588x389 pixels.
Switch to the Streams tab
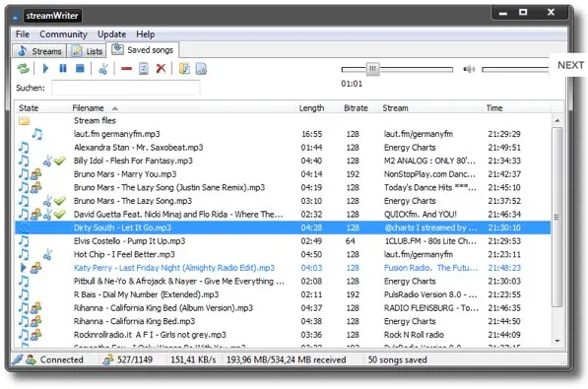(39, 51)
